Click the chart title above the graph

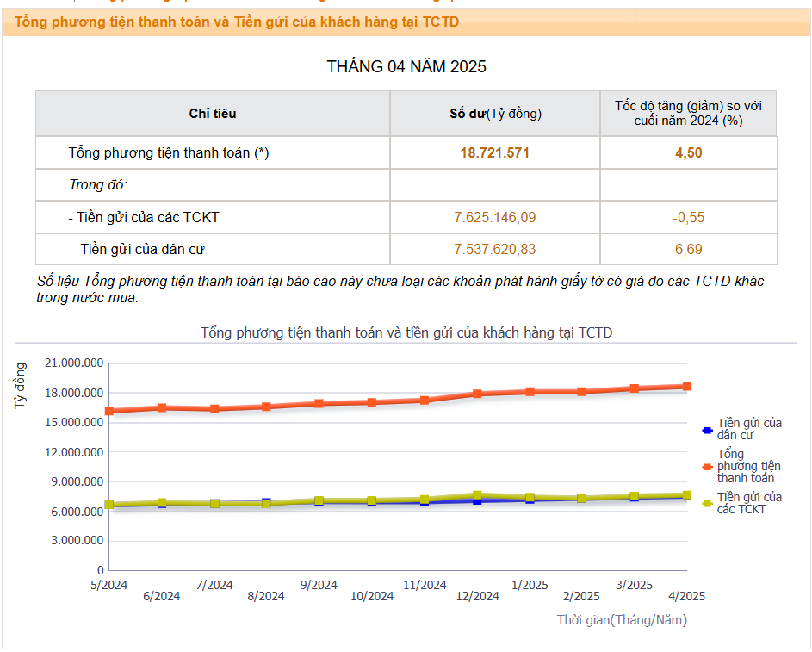[406, 332]
